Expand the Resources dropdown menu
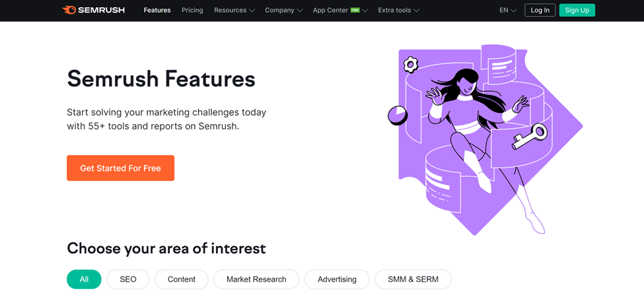 234,11
